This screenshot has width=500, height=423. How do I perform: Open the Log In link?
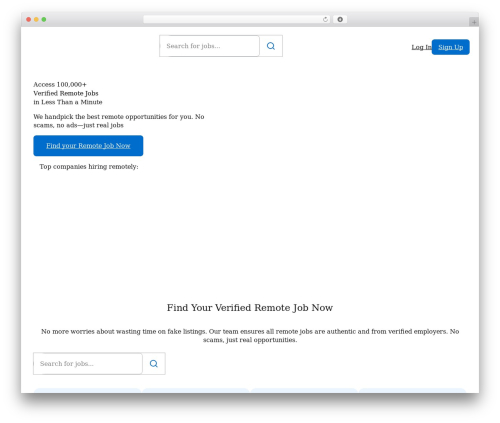point(421,47)
